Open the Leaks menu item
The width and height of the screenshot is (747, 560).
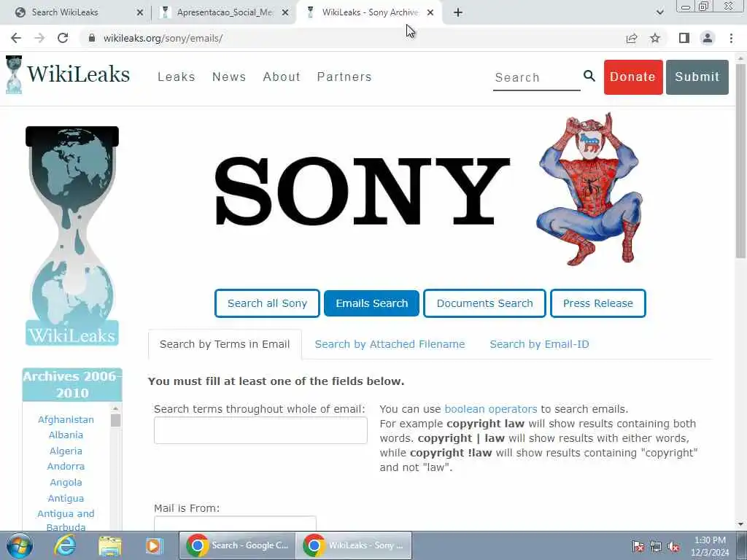177,77
